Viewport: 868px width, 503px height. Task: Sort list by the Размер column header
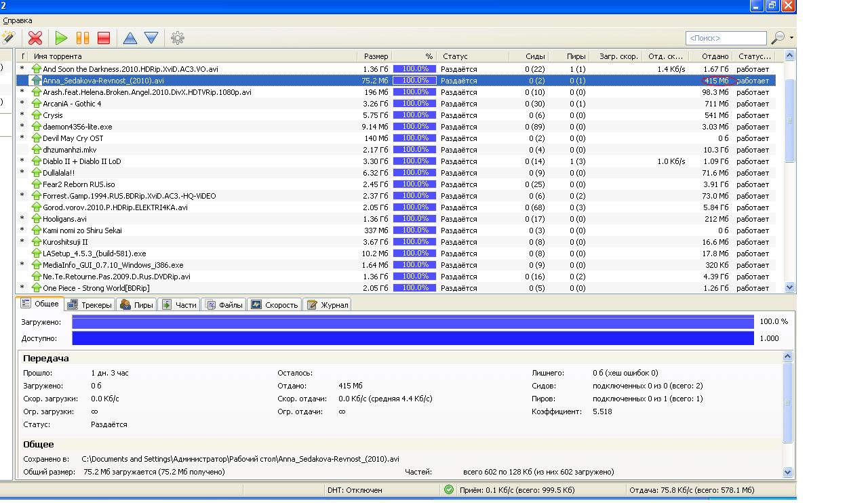(x=376, y=56)
